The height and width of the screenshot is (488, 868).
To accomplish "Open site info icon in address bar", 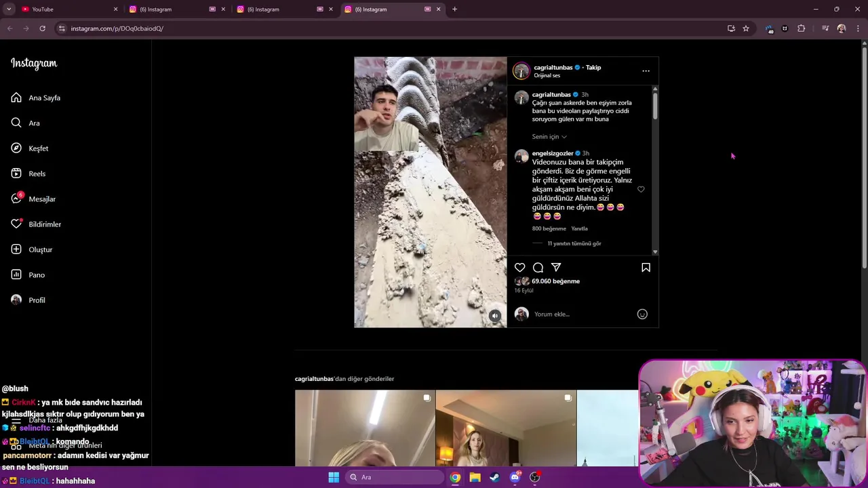I will [x=62, y=28].
